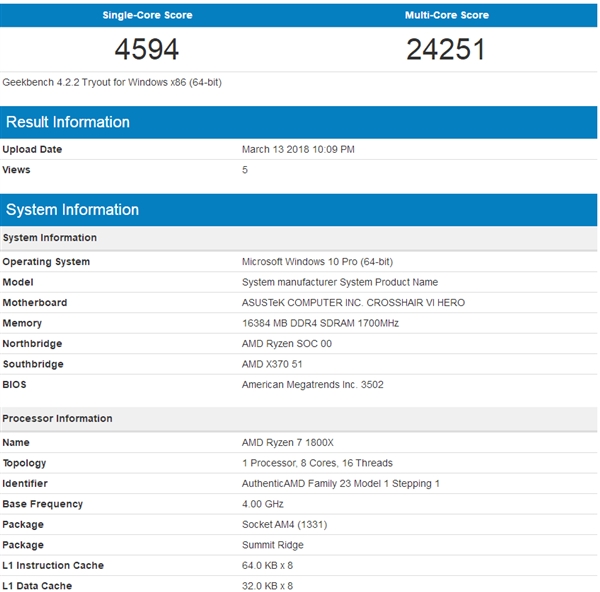Click the L1 Data Cache label
Viewport: 600px width, 592px height.
coord(37,586)
